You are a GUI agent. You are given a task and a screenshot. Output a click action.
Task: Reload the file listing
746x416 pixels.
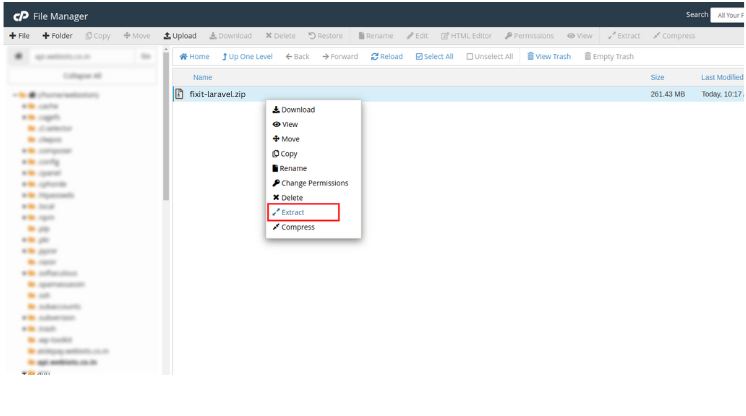(374, 56)
